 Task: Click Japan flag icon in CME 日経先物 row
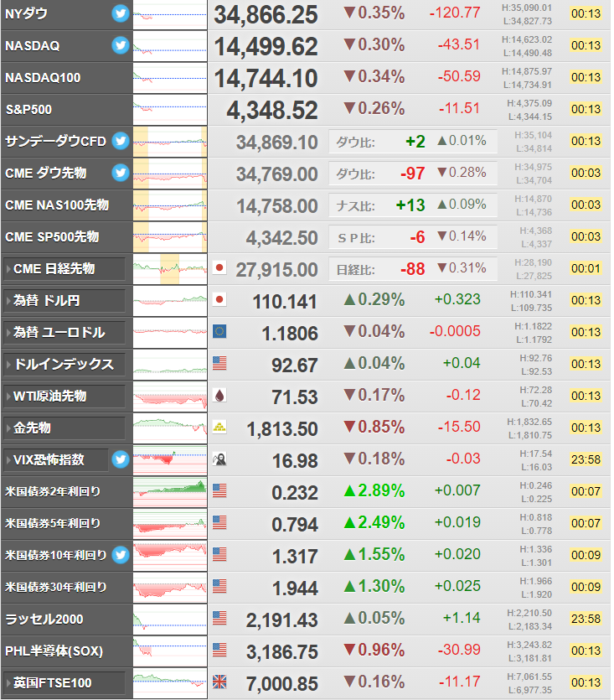coord(219,268)
